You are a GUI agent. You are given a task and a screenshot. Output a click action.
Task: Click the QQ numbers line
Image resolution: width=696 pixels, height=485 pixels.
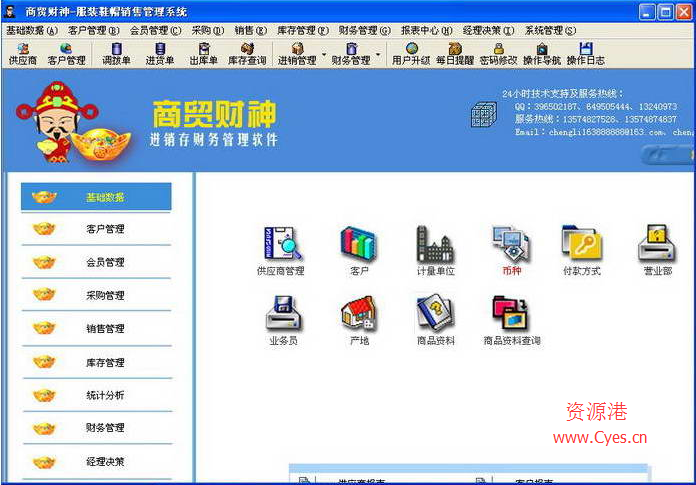pos(596,106)
